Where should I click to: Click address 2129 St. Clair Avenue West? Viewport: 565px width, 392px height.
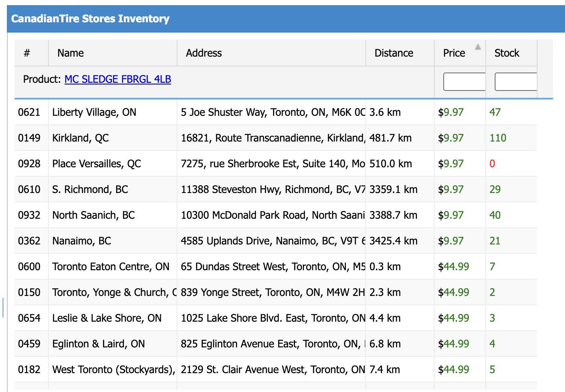tap(273, 370)
